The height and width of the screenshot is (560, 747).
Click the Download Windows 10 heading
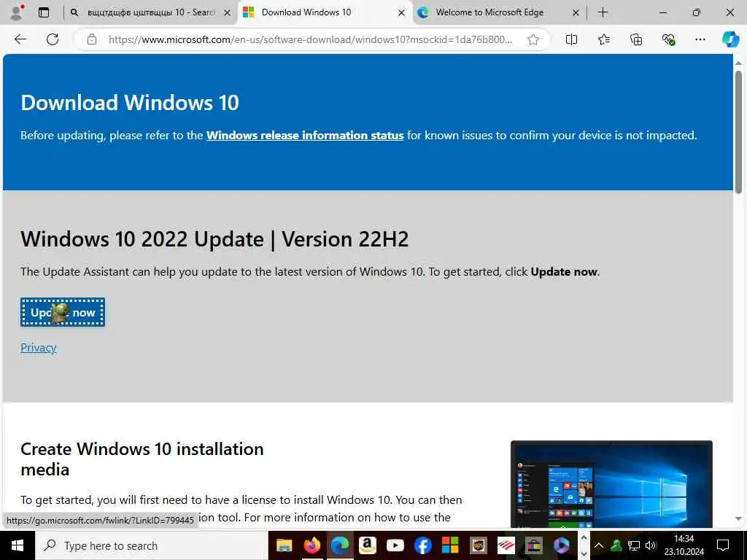pos(130,103)
